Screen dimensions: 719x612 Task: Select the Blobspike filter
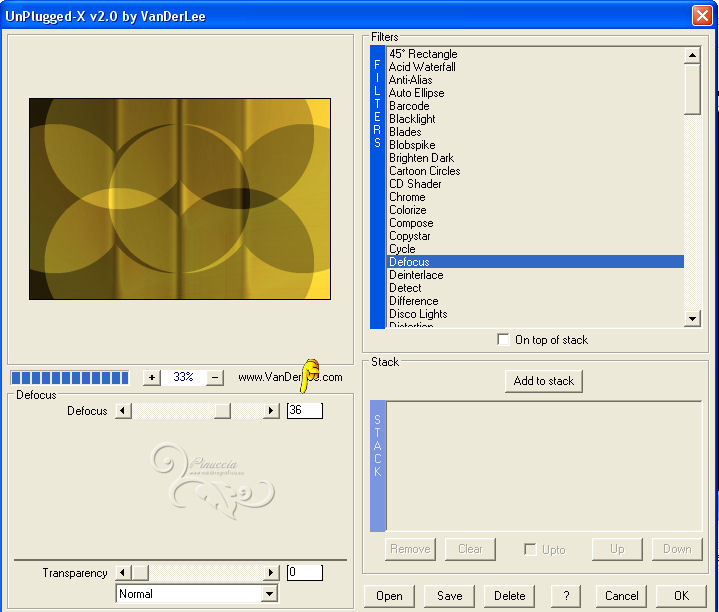click(x=535, y=145)
